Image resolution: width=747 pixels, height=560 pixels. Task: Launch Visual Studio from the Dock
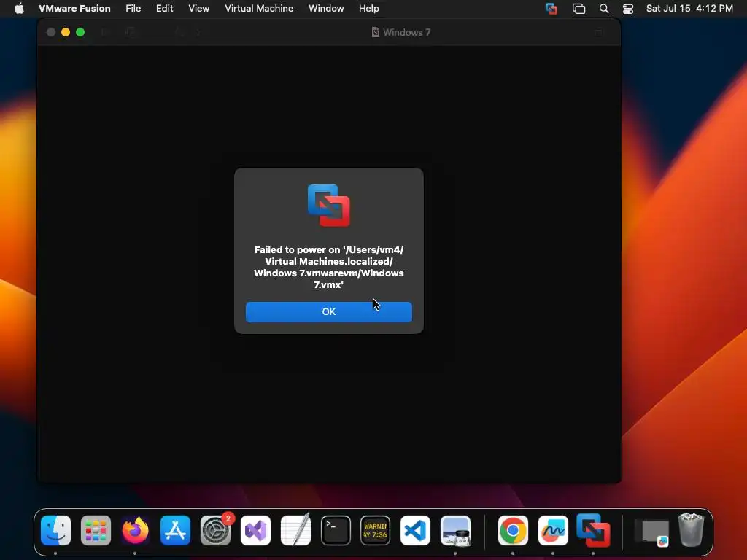255,531
